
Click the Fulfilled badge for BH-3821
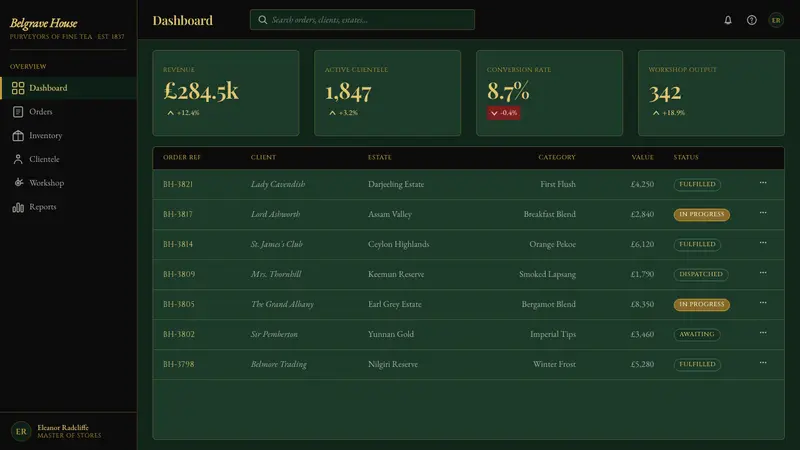[x=697, y=184]
